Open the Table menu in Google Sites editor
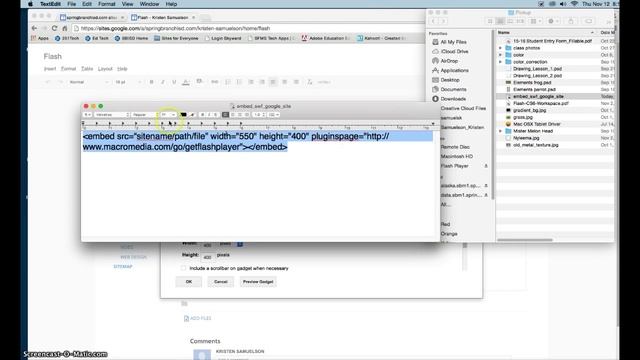This screenshot has height=360, width=640. tap(87, 69)
